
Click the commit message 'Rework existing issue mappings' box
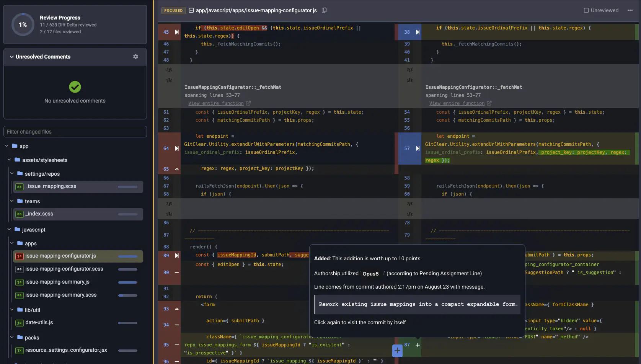point(418,304)
